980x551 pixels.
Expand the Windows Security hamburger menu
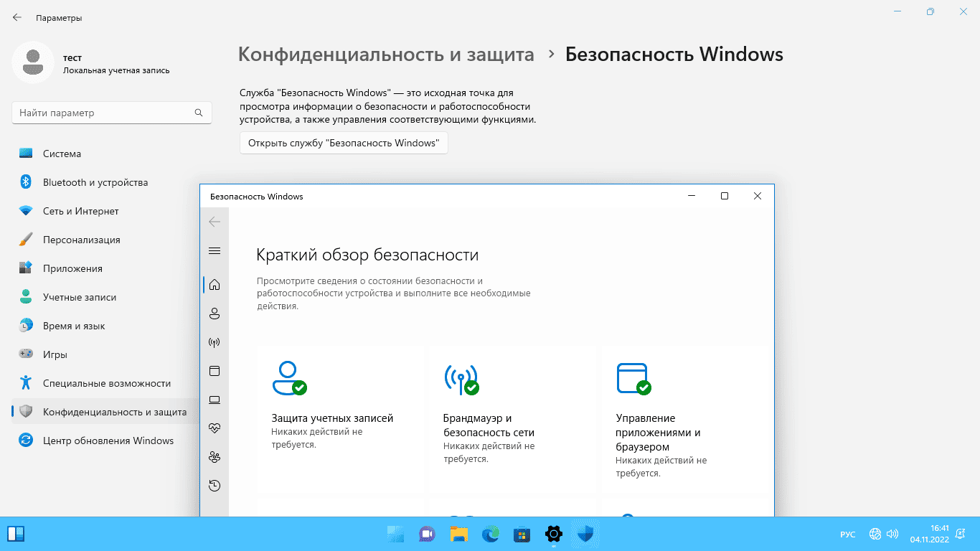coord(214,250)
